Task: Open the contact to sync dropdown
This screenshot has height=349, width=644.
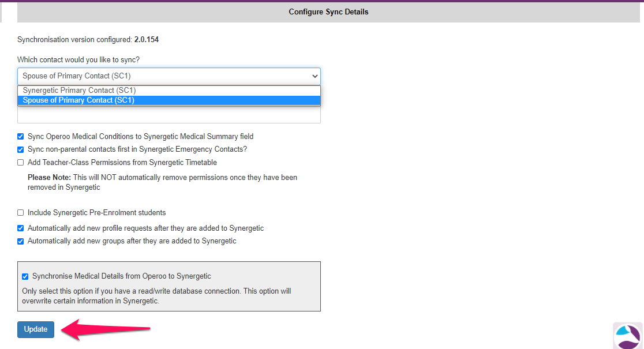Action: pos(169,76)
